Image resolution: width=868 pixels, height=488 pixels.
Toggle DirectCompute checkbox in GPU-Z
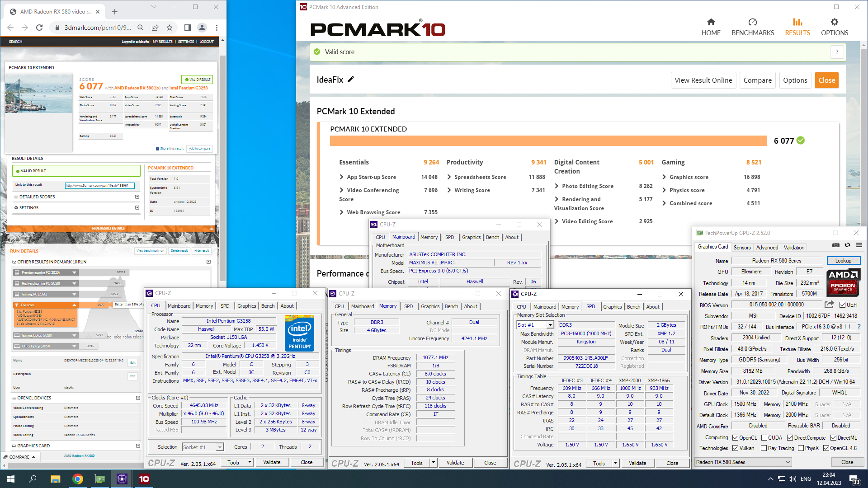click(790, 438)
